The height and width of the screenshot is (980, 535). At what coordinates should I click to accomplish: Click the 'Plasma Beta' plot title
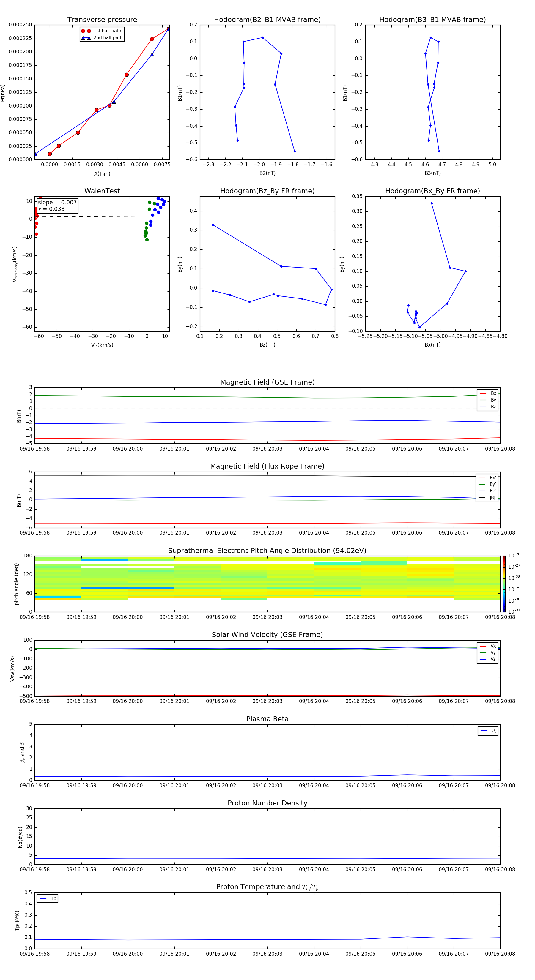267,719
